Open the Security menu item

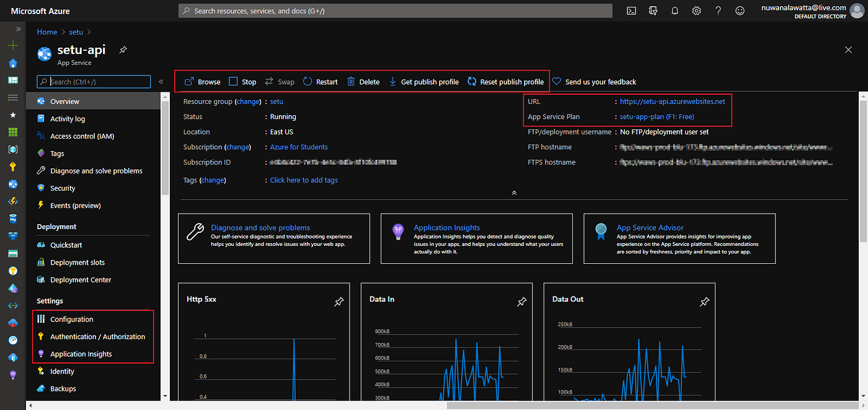(93, 188)
